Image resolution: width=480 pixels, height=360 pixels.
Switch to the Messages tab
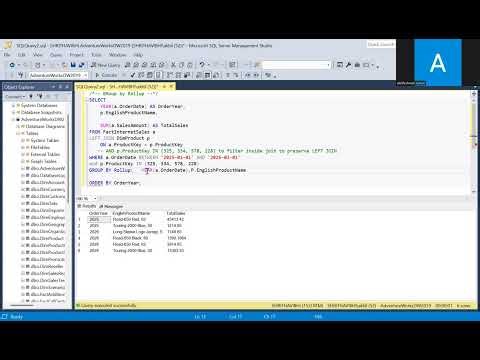(x=112, y=206)
